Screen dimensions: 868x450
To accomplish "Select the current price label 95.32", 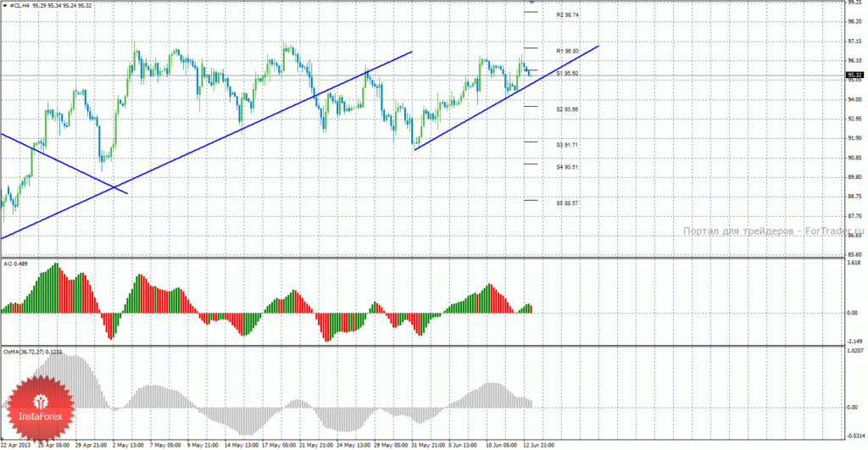I will point(854,75).
